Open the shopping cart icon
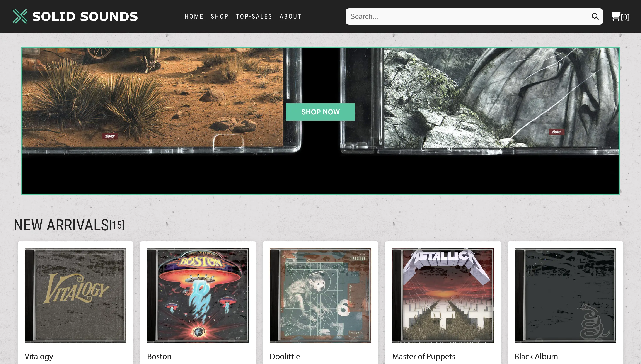 tap(615, 16)
